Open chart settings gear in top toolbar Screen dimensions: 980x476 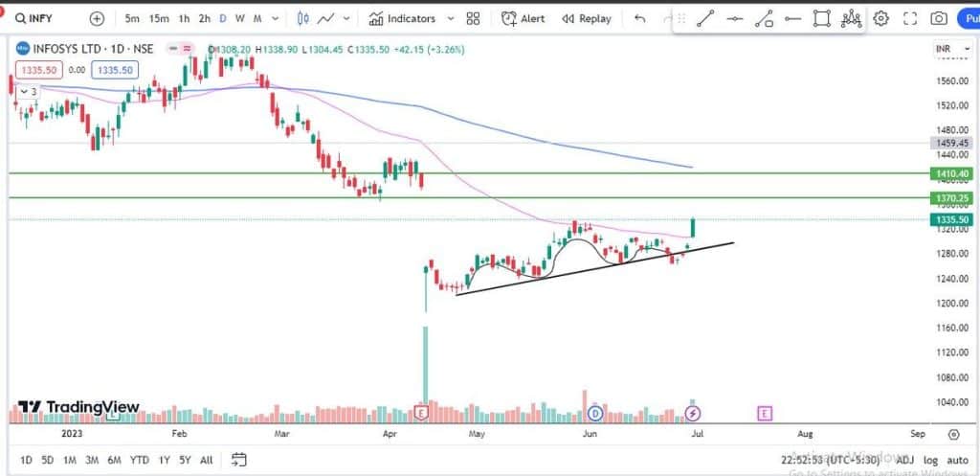click(x=880, y=19)
